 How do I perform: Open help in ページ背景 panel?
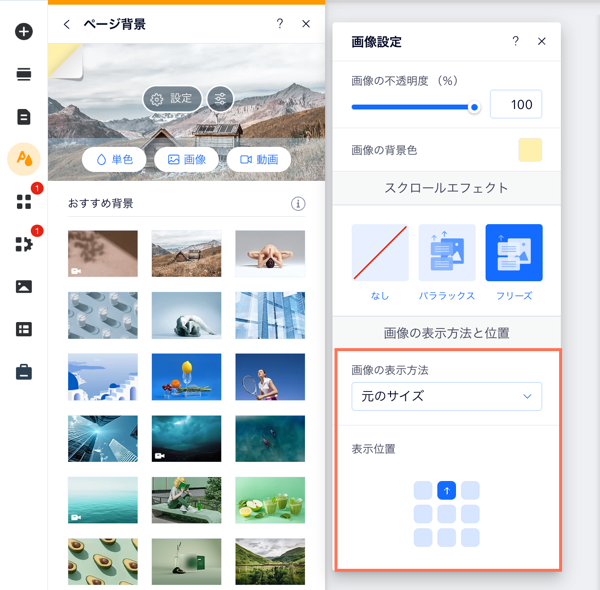(x=280, y=24)
